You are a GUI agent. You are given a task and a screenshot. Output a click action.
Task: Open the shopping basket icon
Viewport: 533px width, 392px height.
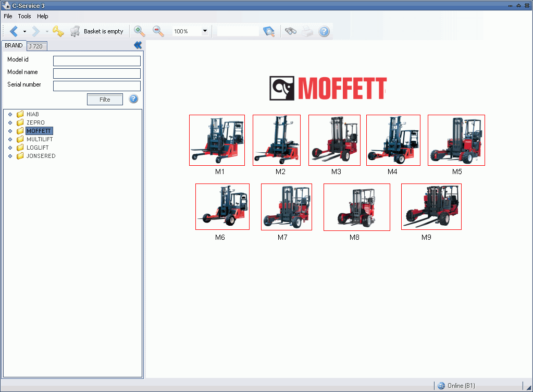tap(75, 31)
